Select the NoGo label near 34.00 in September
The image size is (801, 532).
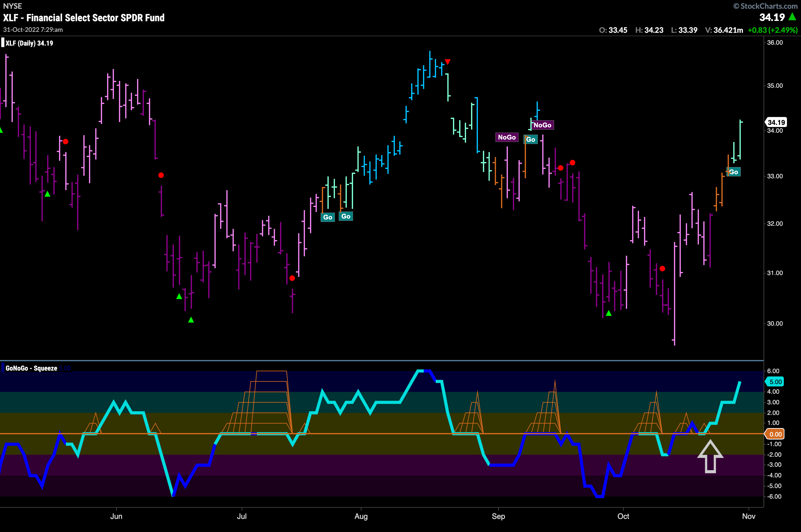click(542, 125)
